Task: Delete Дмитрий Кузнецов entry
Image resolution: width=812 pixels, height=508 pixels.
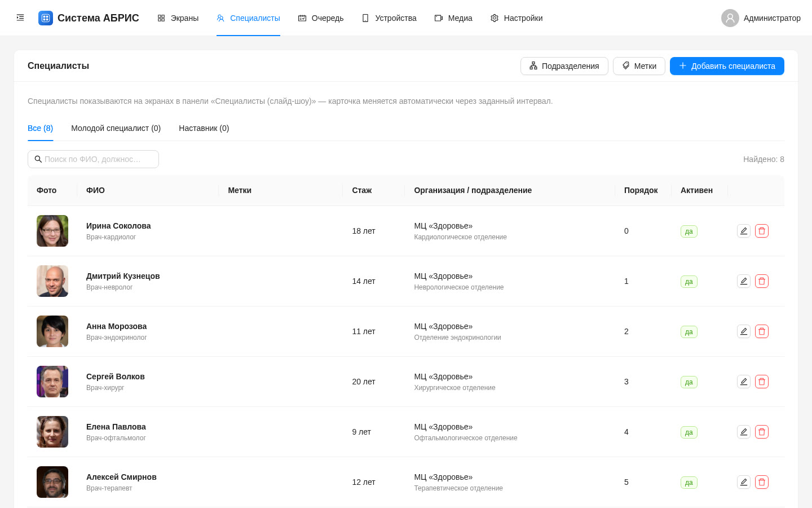Action: (762, 281)
